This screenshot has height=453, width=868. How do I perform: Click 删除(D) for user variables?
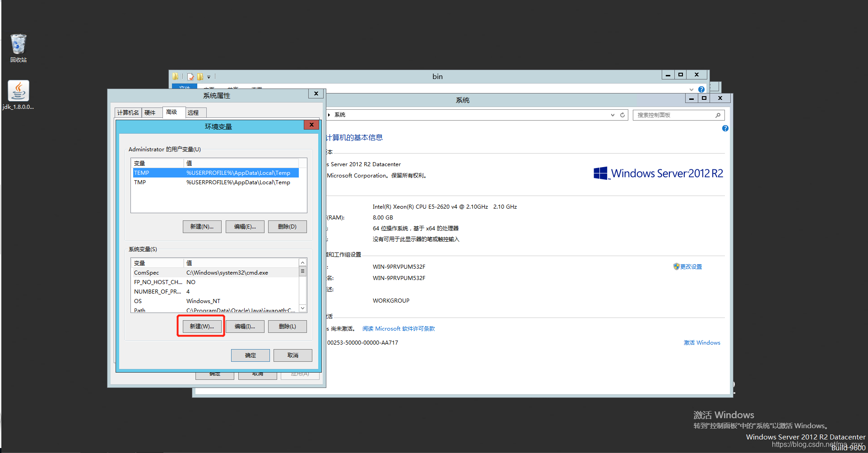[287, 227]
